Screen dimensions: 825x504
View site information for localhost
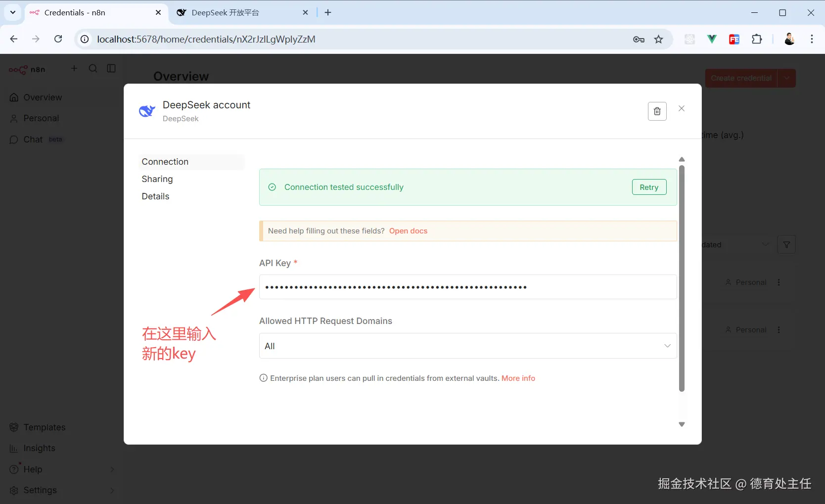(85, 39)
